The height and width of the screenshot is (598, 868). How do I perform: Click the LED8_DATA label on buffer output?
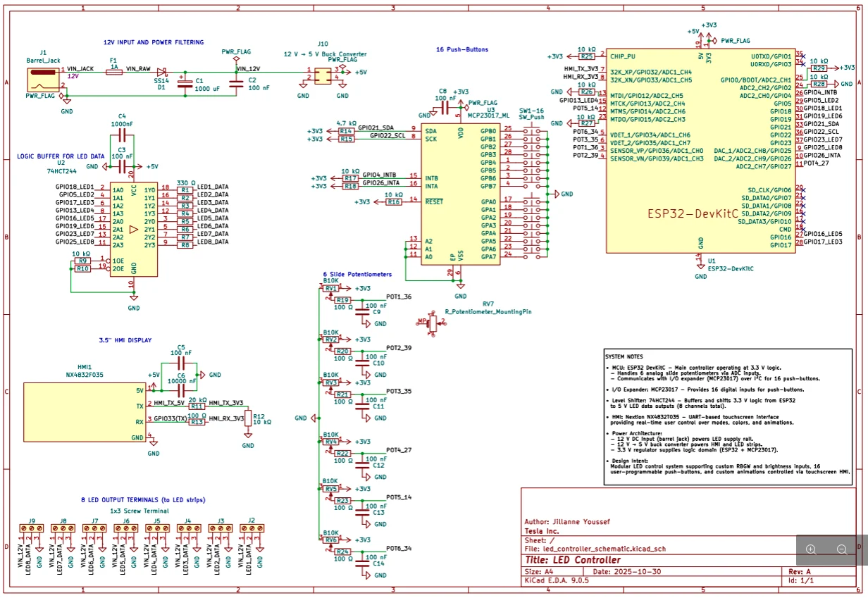pyautogui.click(x=213, y=242)
